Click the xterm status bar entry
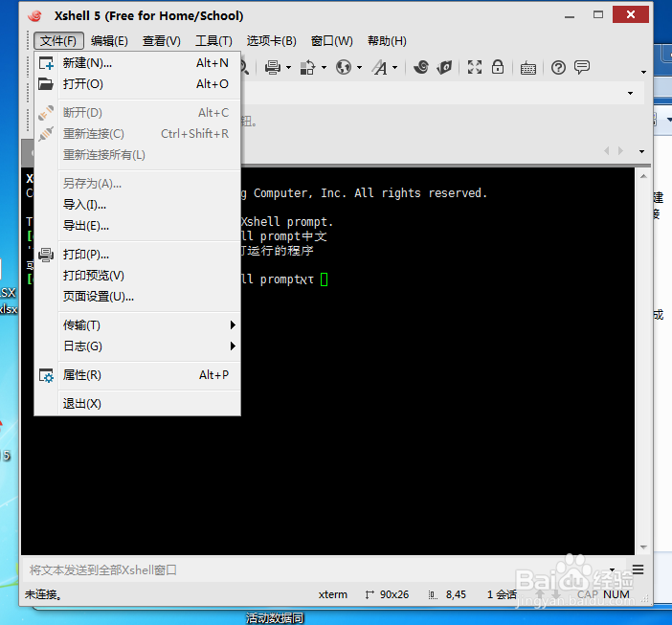This screenshot has height=625, width=672. [333, 594]
